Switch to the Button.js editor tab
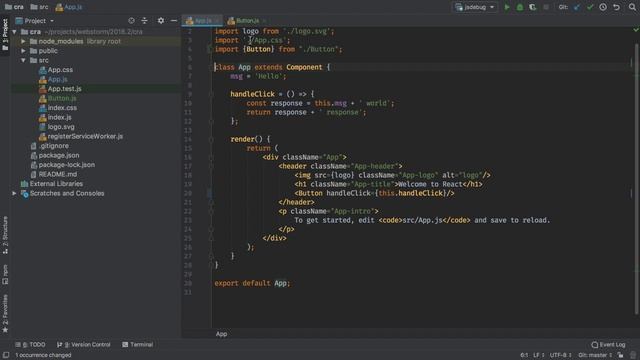The width and height of the screenshot is (640, 360). (247, 20)
